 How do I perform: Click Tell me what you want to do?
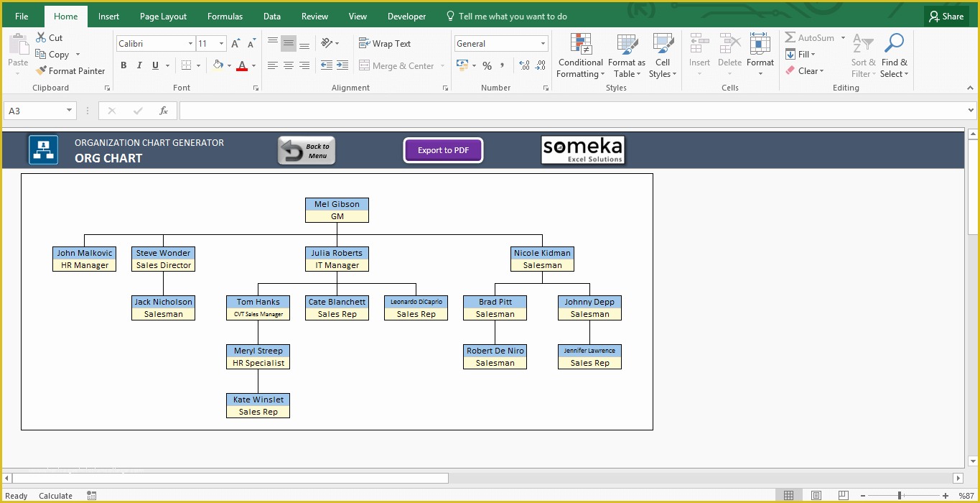pyautogui.click(x=506, y=17)
